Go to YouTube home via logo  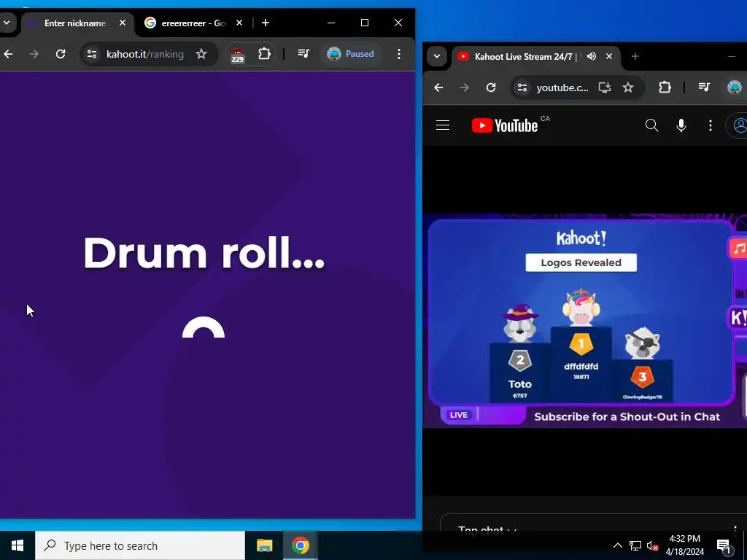(505, 125)
